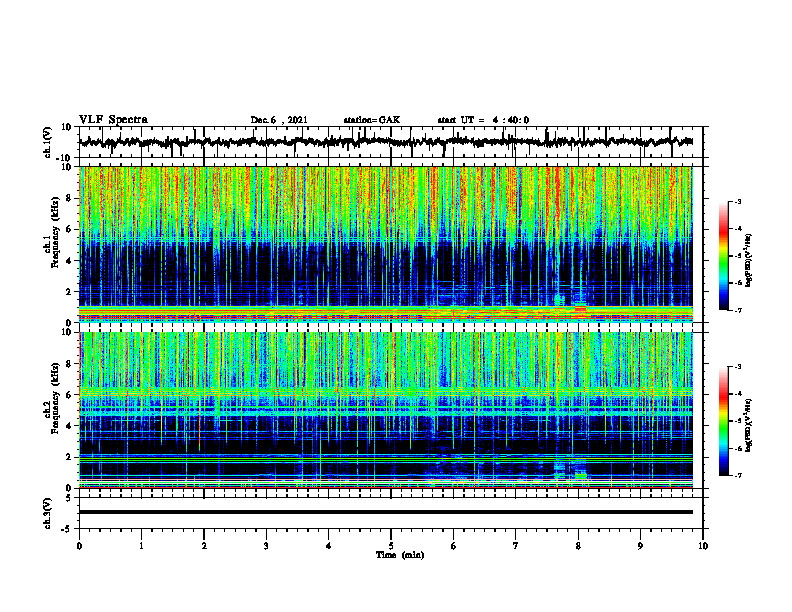Click the "-3" label on ch.1 colorbar
The image size is (792, 612).
tap(737, 202)
